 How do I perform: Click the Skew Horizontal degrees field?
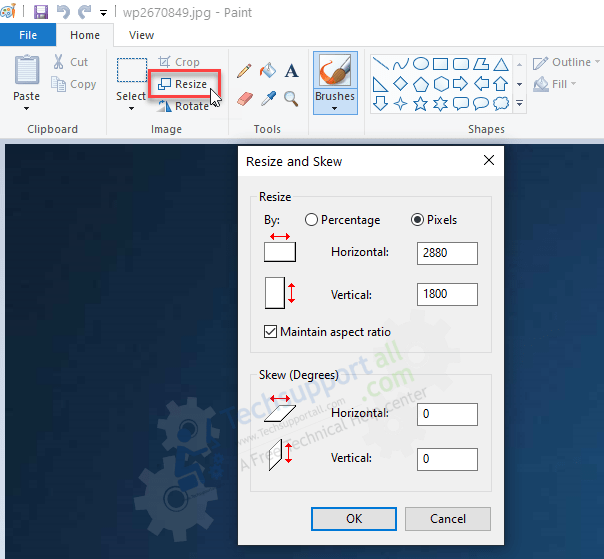(x=447, y=414)
